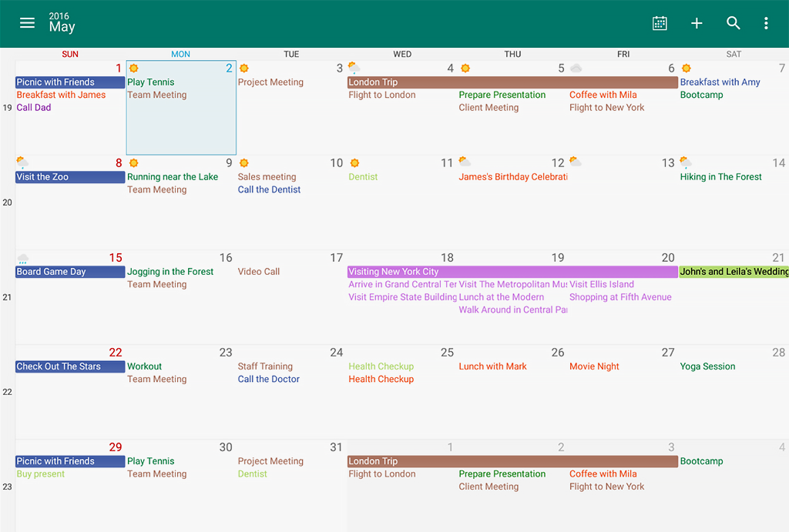Open Hiking in The Forest event
Screen dimensions: 789x532
[x=720, y=177]
